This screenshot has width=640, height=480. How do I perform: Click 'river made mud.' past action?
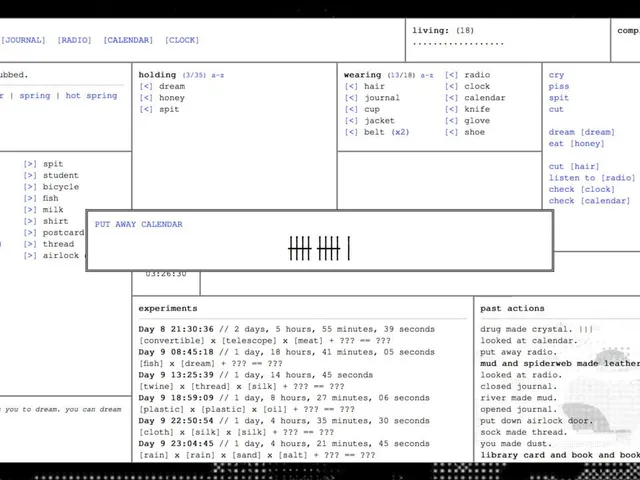(518, 398)
